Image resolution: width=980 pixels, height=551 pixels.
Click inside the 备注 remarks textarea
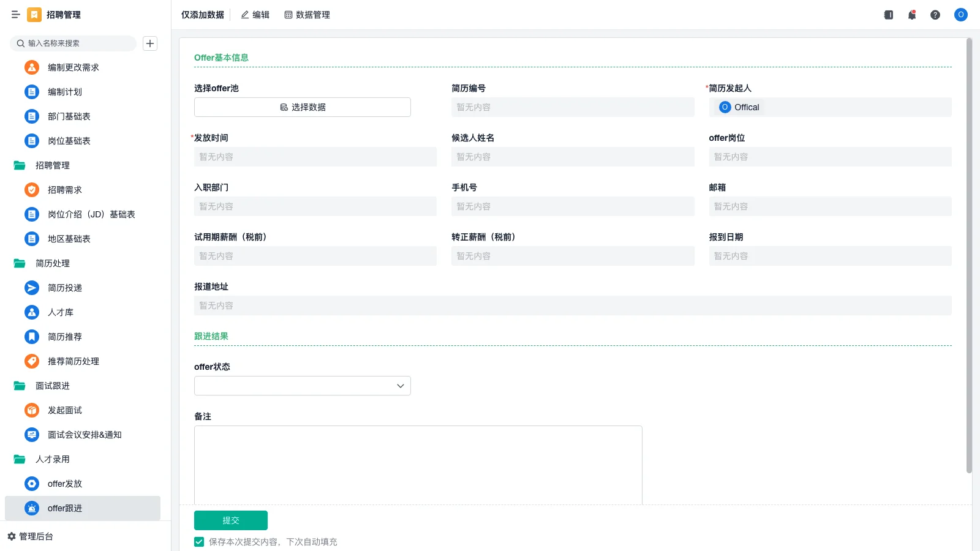[x=418, y=465]
